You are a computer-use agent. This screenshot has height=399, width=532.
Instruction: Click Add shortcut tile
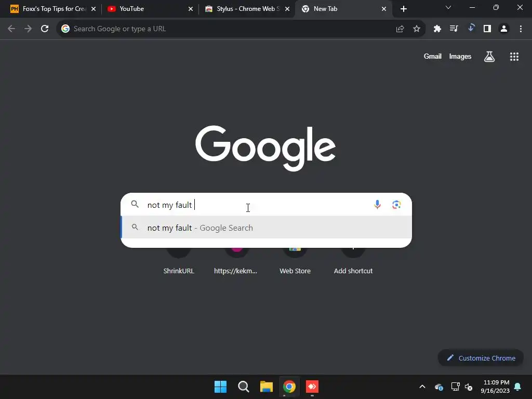(353, 261)
